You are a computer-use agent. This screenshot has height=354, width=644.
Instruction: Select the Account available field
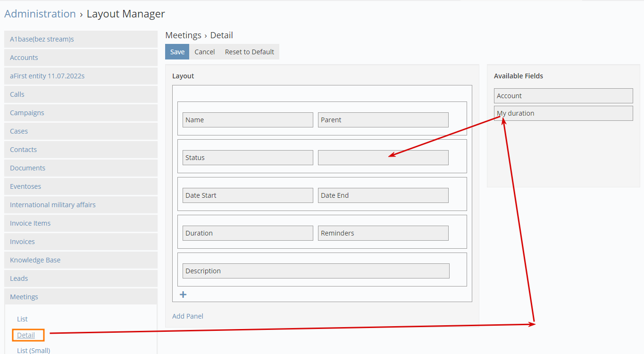[x=563, y=96]
